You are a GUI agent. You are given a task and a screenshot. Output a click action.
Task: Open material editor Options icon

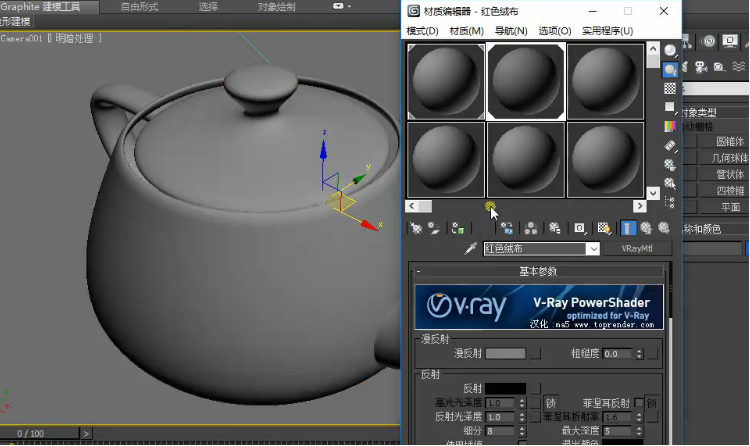670,165
